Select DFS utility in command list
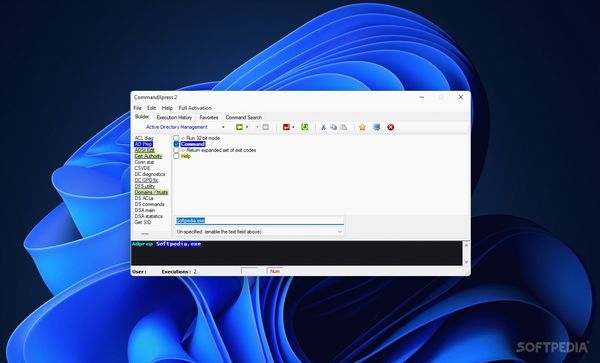The width and height of the screenshot is (600, 363). (145, 186)
